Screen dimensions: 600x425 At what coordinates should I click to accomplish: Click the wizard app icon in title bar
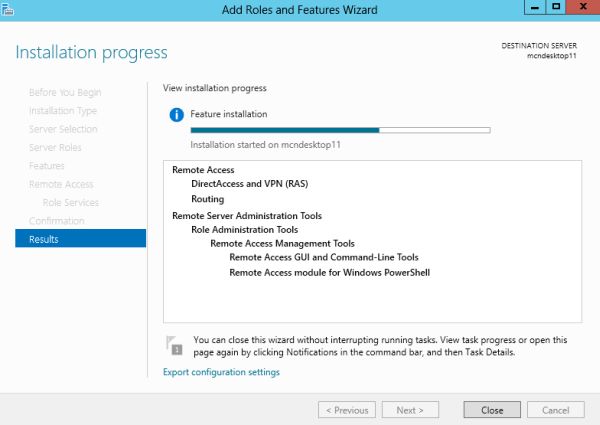coord(7,8)
